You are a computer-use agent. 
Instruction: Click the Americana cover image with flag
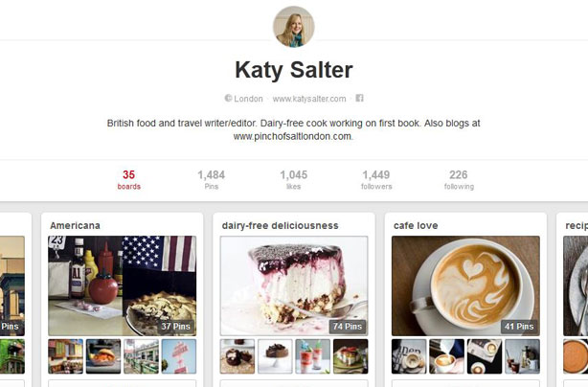pos(123,285)
